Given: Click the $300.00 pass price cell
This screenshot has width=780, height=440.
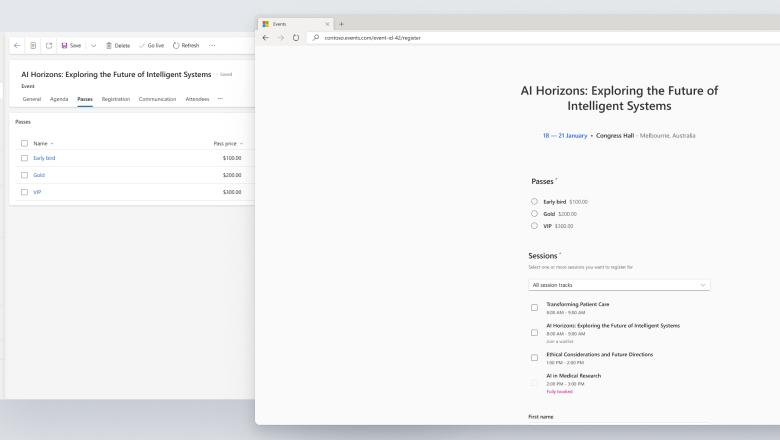Looking at the screenshot, I should (x=232, y=192).
